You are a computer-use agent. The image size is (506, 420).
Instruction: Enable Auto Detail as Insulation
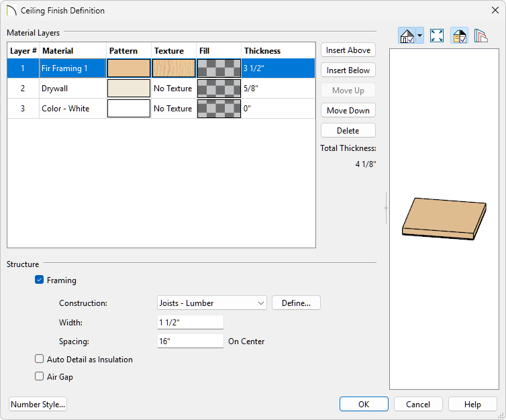tap(40, 360)
